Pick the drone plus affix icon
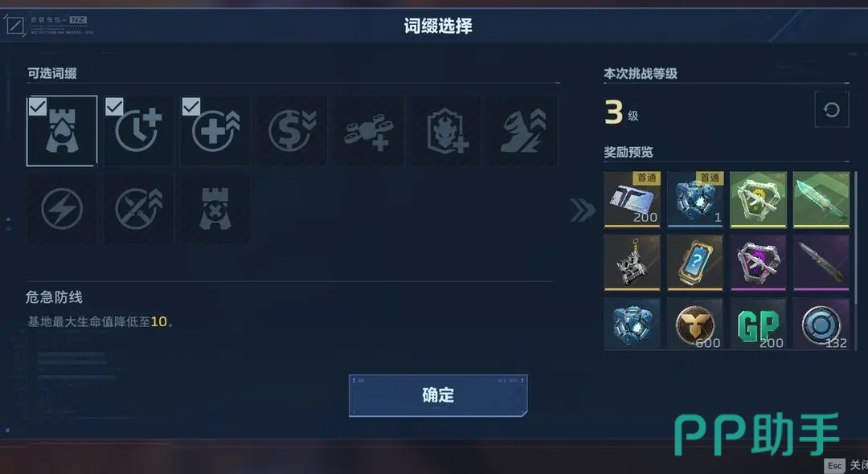 click(369, 131)
